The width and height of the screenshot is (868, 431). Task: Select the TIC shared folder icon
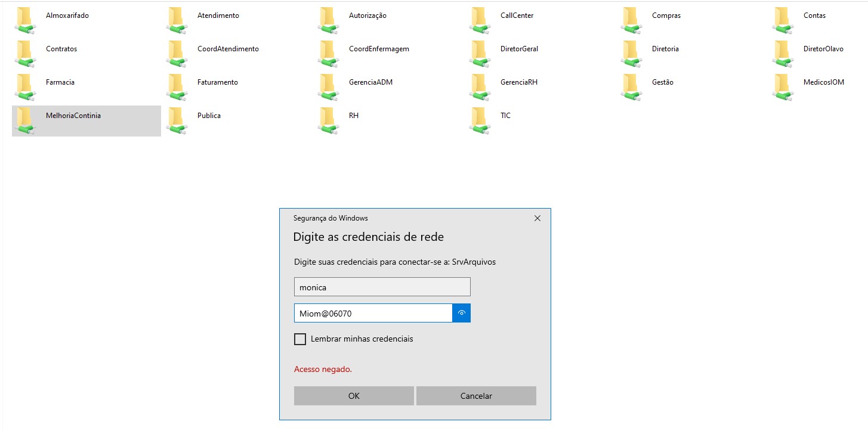[480, 120]
